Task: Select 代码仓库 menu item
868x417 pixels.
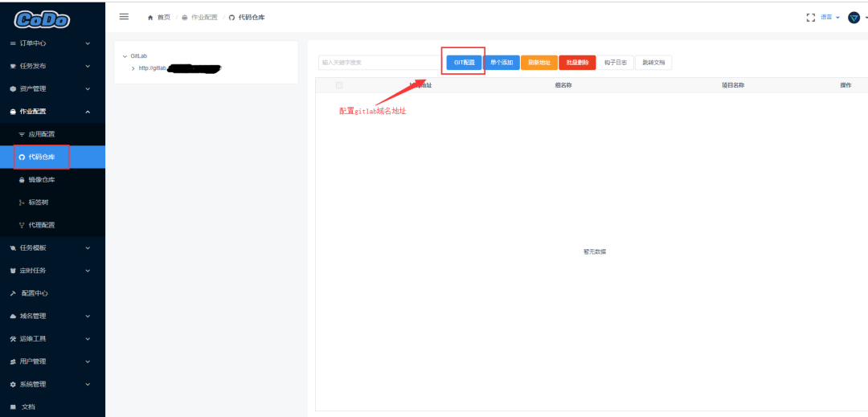Action: coord(52,157)
